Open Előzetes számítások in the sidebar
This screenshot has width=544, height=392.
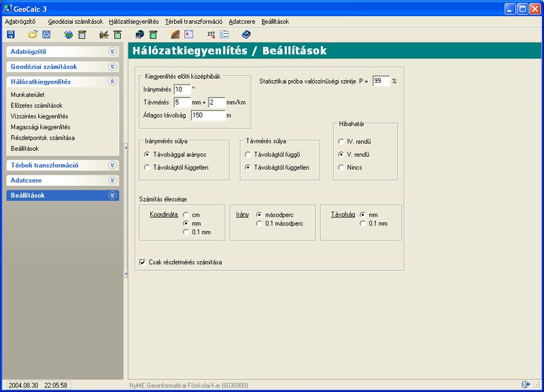pyautogui.click(x=37, y=105)
